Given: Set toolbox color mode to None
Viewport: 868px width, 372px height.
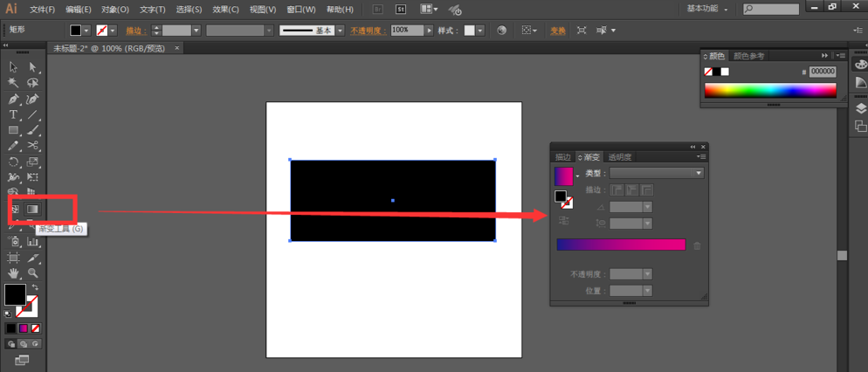Looking at the screenshot, I should [x=36, y=328].
